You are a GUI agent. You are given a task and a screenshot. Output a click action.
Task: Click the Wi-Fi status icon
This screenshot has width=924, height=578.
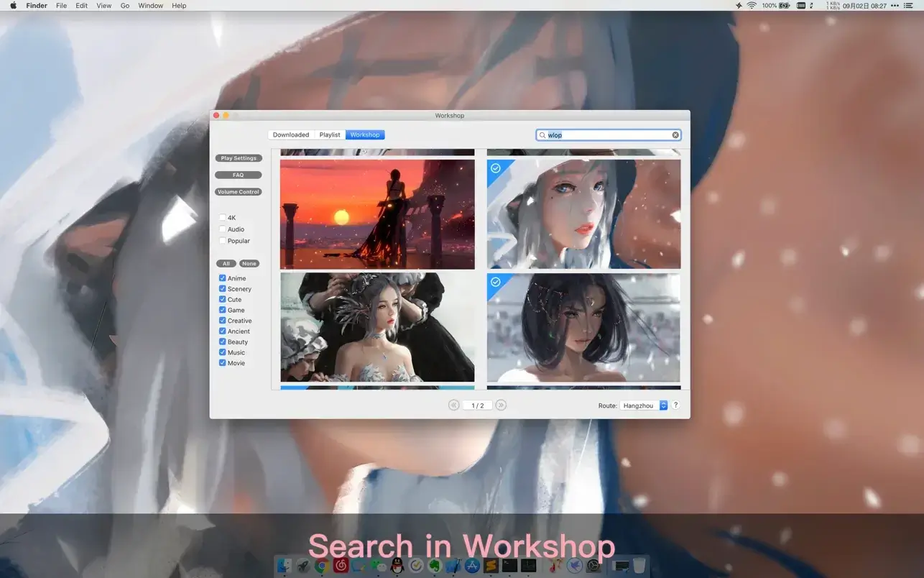click(x=752, y=5)
